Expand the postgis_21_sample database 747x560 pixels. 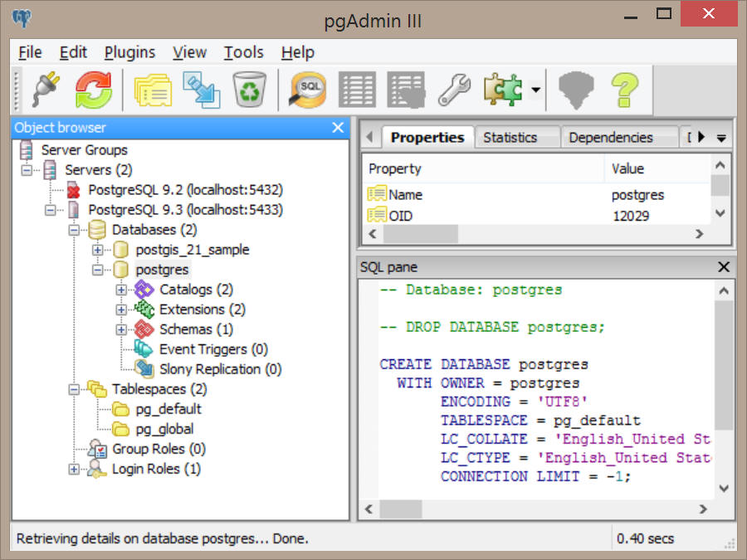[98, 250]
